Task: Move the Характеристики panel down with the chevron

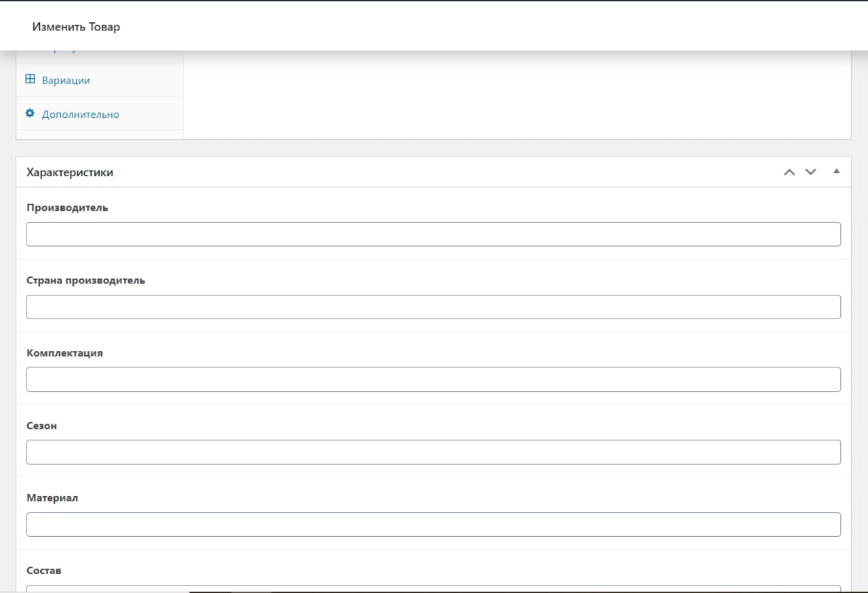Action: [810, 172]
